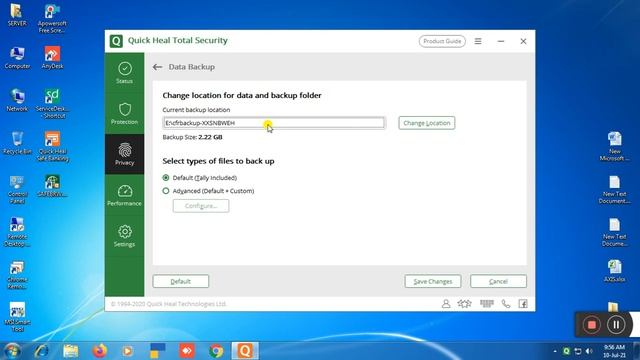This screenshot has height=360, width=640.
Task: Open the Performance section in the sidebar
Action: click(x=124, y=195)
